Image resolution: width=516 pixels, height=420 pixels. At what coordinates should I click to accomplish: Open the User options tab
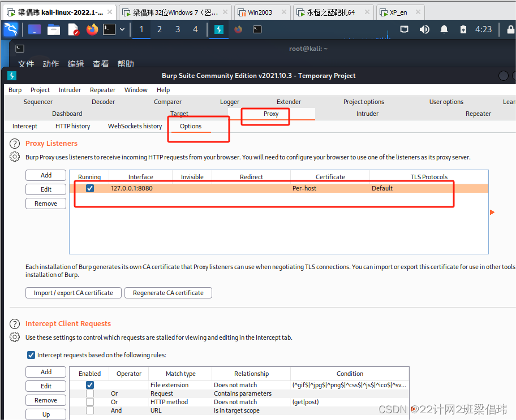(x=446, y=102)
